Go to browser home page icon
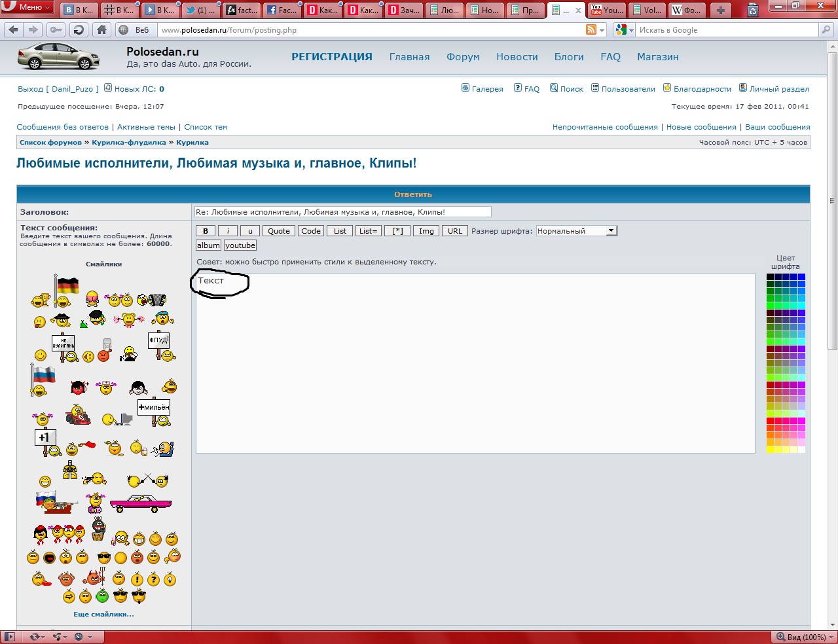838x644 pixels. [x=101, y=29]
